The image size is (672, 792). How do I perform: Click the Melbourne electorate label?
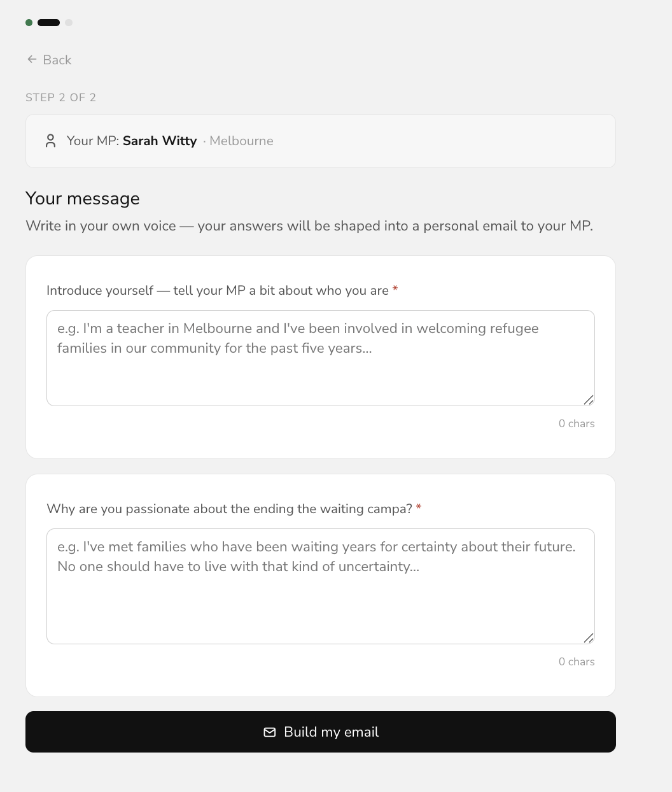[x=241, y=141]
